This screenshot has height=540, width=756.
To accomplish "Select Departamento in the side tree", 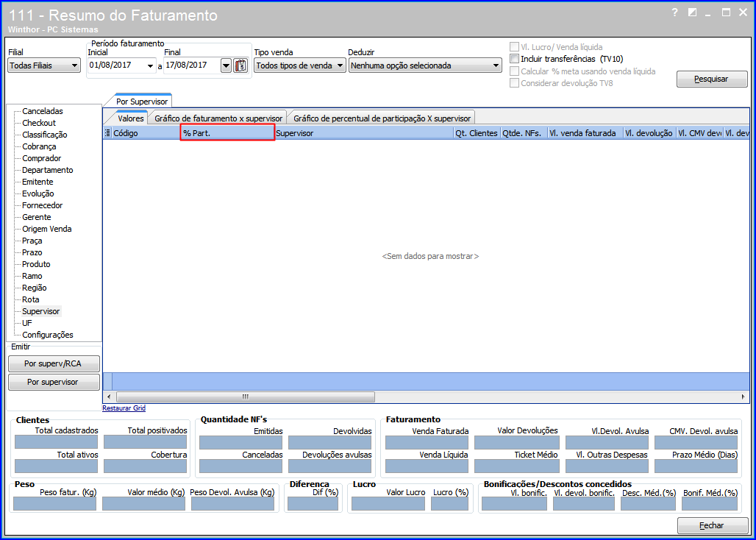I will 48,170.
